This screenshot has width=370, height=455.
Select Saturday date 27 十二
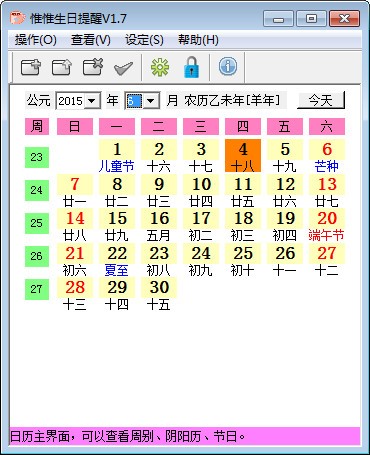point(327,260)
